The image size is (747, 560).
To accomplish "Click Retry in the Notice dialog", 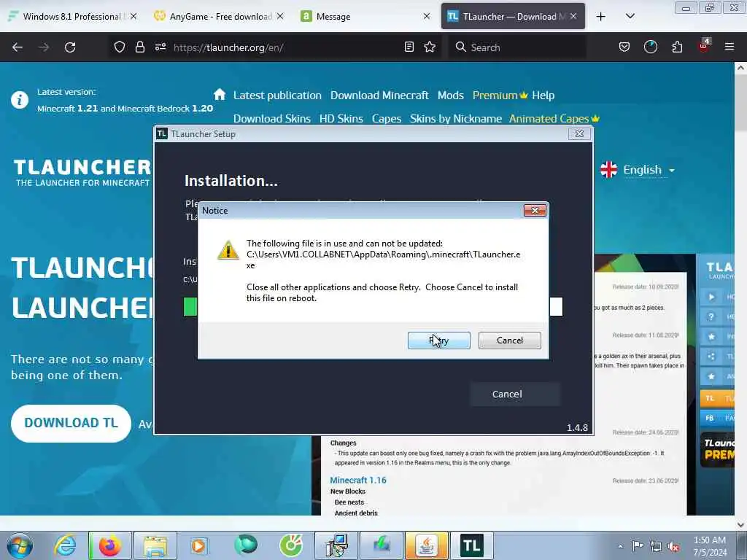I will [x=438, y=341].
